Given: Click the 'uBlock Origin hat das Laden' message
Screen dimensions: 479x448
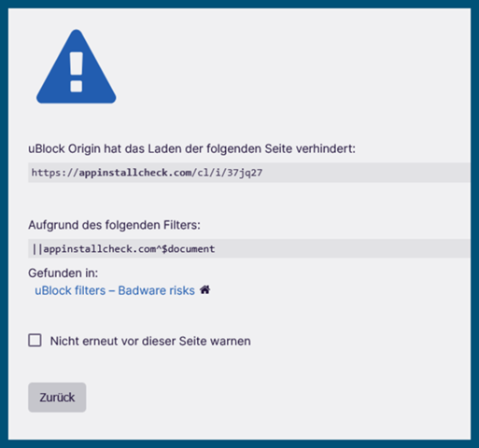Looking at the screenshot, I should point(191,148).
